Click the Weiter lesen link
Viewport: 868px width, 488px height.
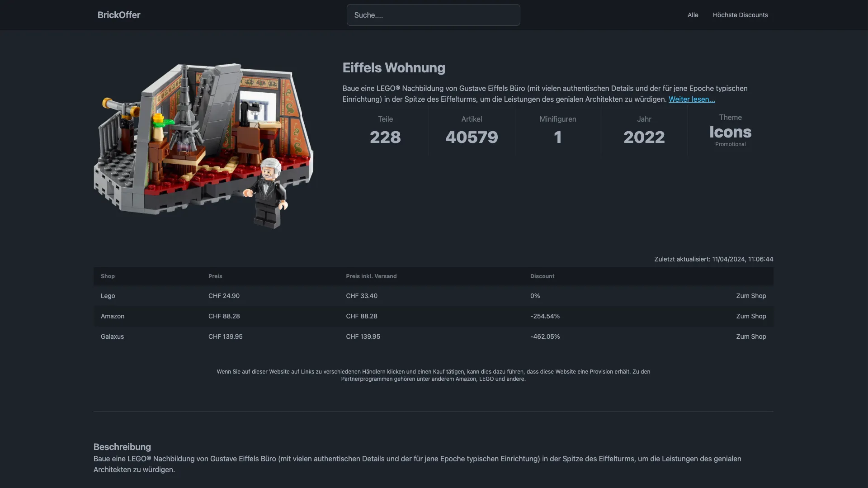click(691, 99)
